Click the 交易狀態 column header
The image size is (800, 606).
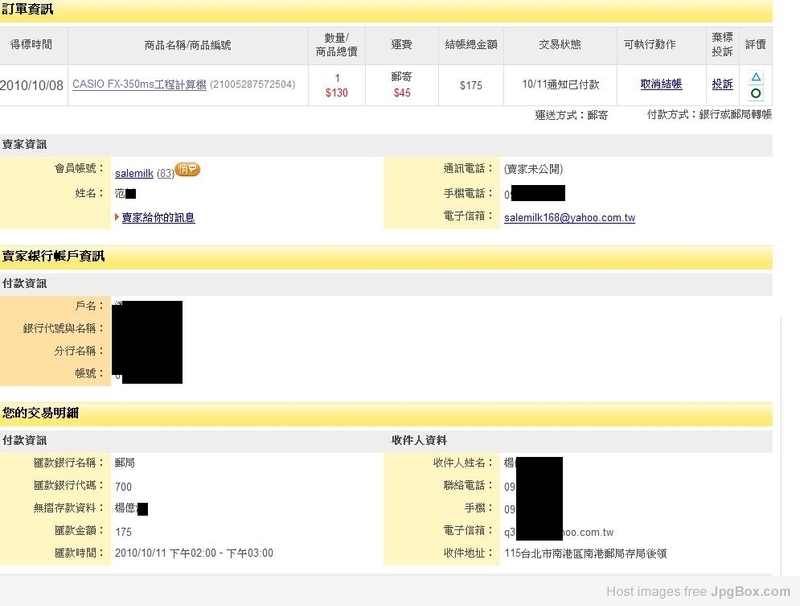coord(560,45)
